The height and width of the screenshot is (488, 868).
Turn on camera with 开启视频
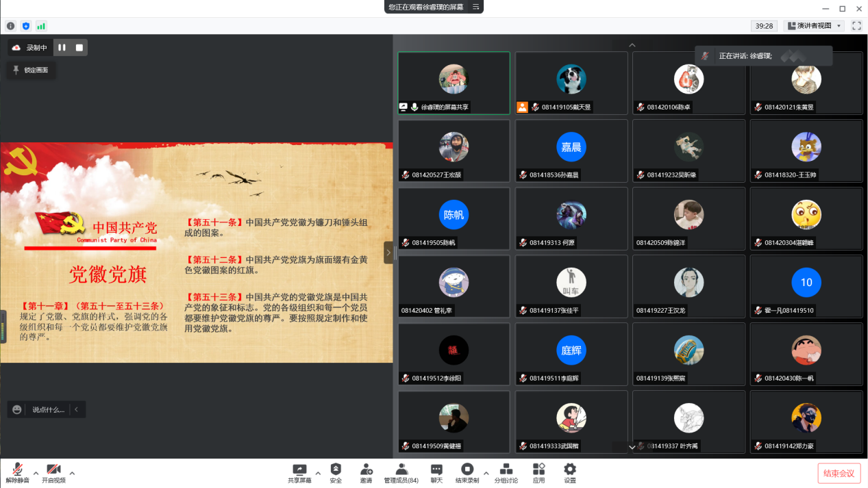click(53, 474)
